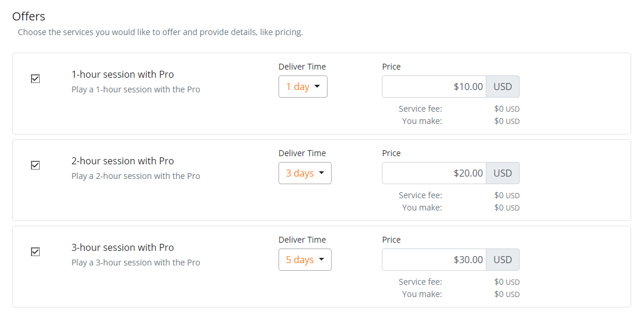Image resolution: width=644 pixels, height=321 pixels.
Task: Click the USD label beside $30.00 price
Action: [x=503, y=260]
